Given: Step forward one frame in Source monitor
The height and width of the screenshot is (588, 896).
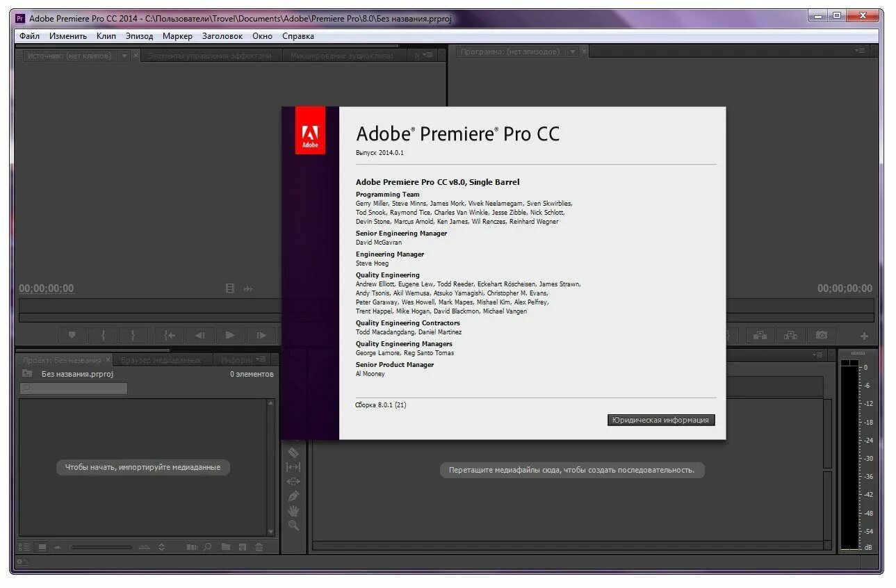Looking at the screenshot, I should 261,335.
